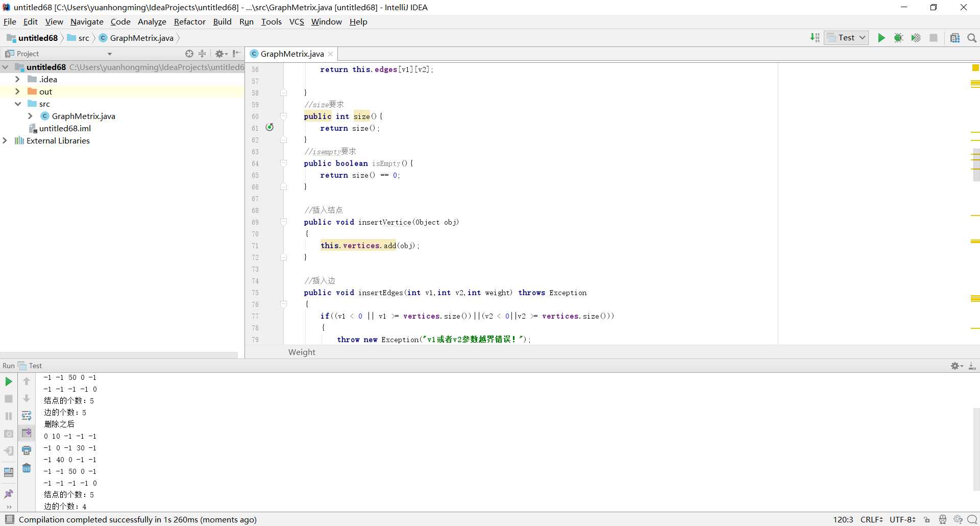The image size is (980, 526).
Task: Select the Test tab in Run panel
Action: (31, 366)
